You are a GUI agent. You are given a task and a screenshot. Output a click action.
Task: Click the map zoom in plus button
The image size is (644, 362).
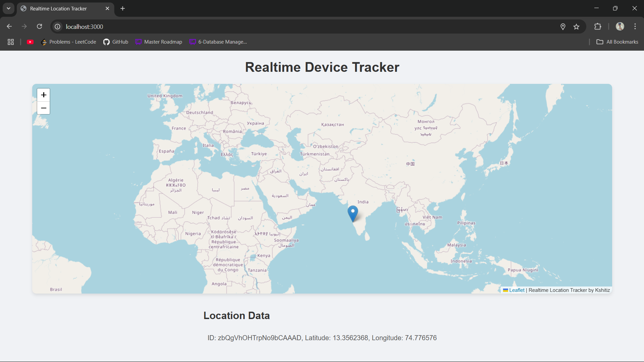(44, 95)
